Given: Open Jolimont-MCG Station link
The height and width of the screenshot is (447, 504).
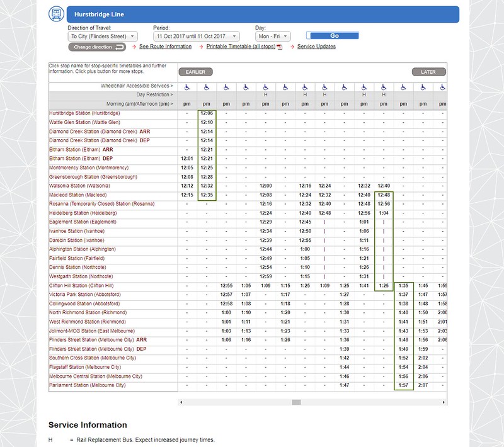Looking at the screenshot, I should (x=92, y=331).
